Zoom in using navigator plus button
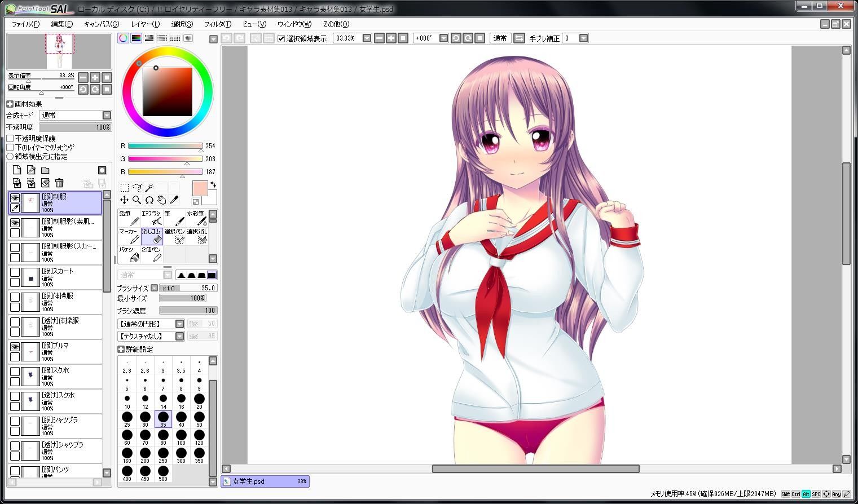Viewport: 858px width, 504px height. click(95, 77)
